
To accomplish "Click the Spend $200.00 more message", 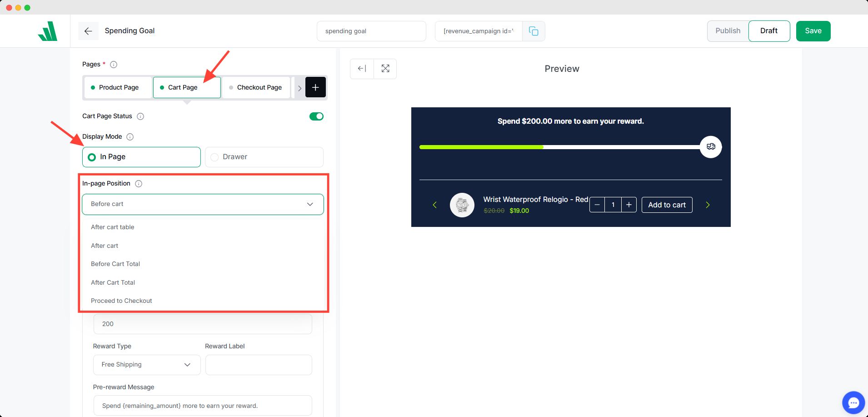I will (x=570, y=121).
